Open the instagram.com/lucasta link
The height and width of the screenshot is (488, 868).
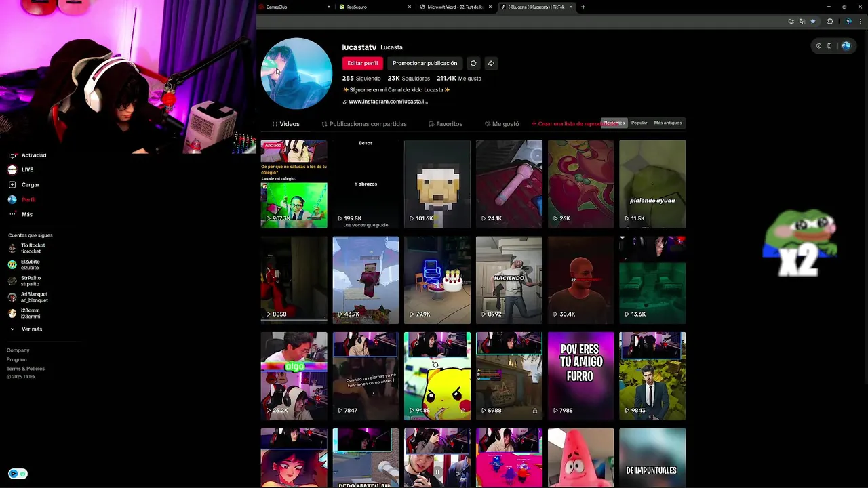[388, 102]
